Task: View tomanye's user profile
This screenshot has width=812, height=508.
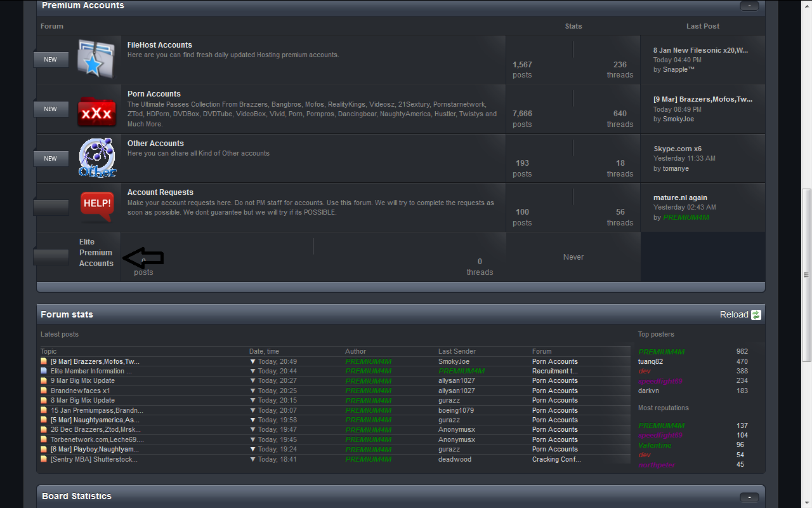Action: (x=676, y=169)
